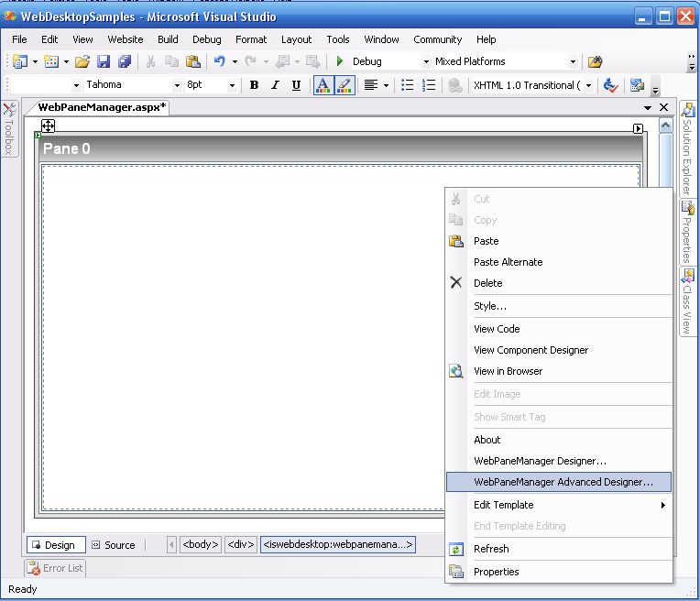Click the Save All icon
Image resolution: width=700 pixels, height=601 pixels.
point(124,61)
